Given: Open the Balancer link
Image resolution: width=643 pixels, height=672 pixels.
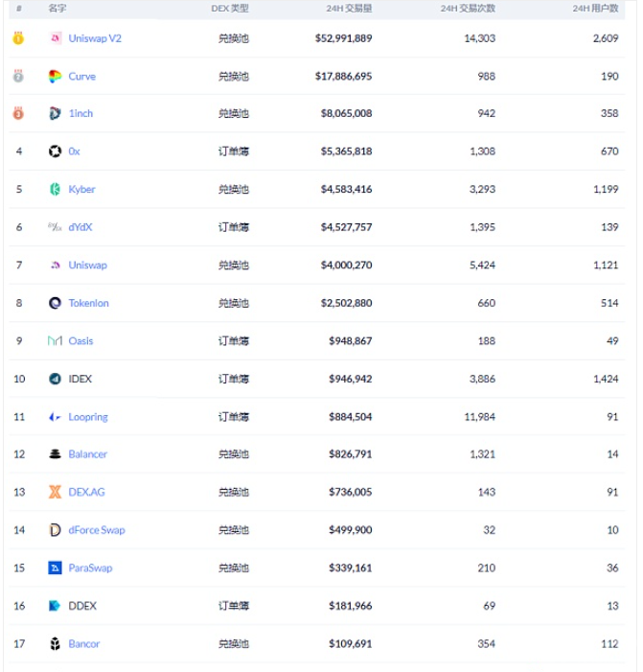Looking at the screenshot, I should coord(88,454).
